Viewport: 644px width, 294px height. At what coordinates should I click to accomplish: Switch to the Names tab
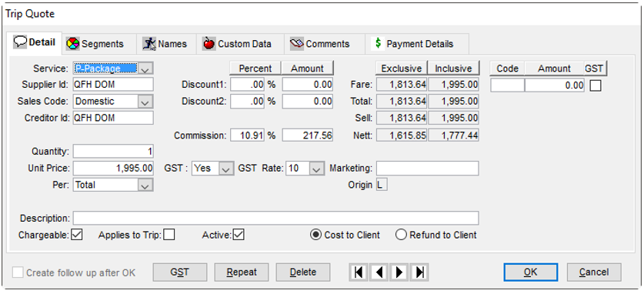pyautogui.click(x=166, y=44)
